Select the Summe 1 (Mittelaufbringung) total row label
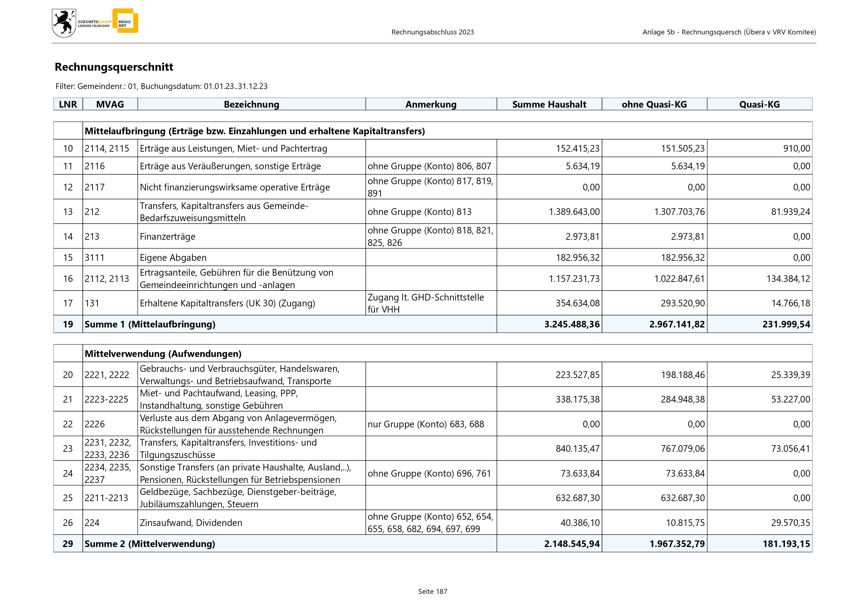Viewport: 868px width, 614px height. coord(150,324)
